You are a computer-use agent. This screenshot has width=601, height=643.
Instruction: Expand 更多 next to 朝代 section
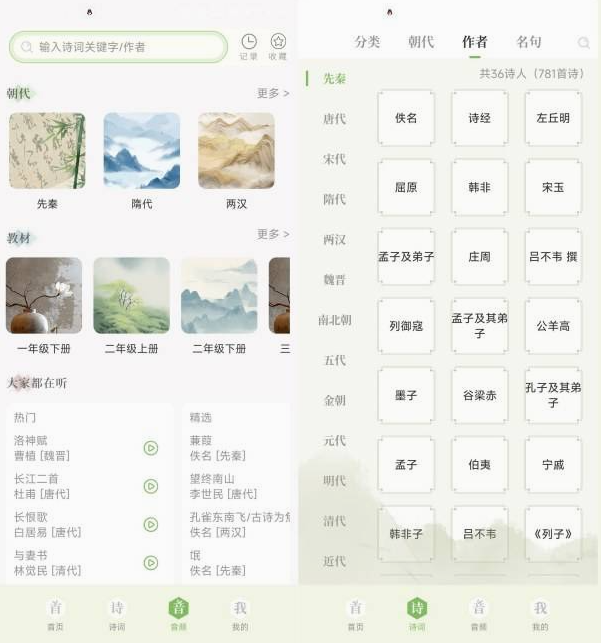[273, 93]
